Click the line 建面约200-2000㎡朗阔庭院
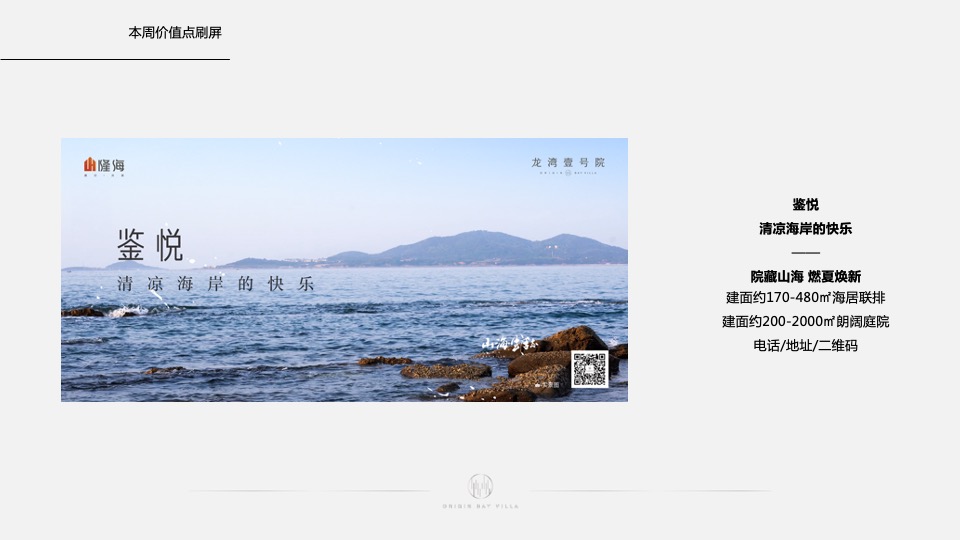 click(805, 322)
